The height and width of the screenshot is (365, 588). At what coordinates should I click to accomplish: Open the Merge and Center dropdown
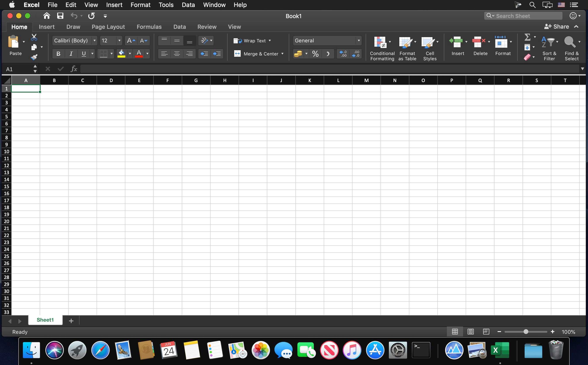click(283, 54)
